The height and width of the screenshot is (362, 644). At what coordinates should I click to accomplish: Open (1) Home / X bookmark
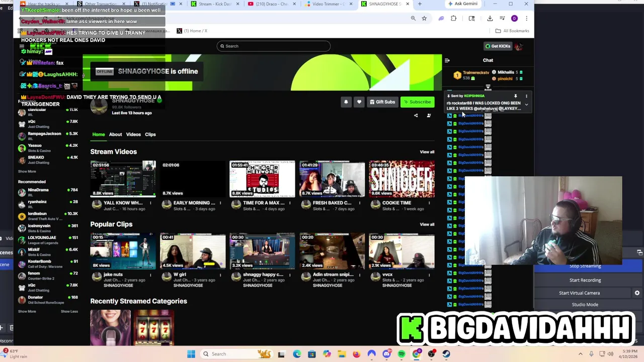(x=192, y=31)
